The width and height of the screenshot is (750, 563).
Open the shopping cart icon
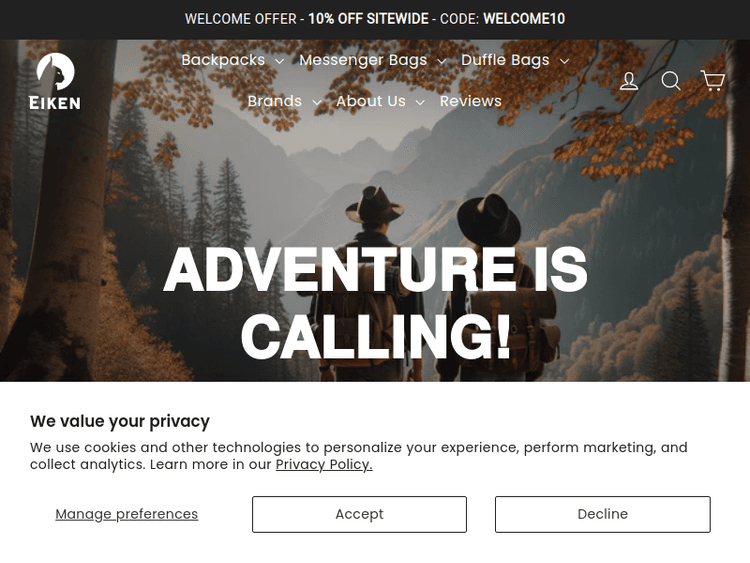click(x=713, y=80)
